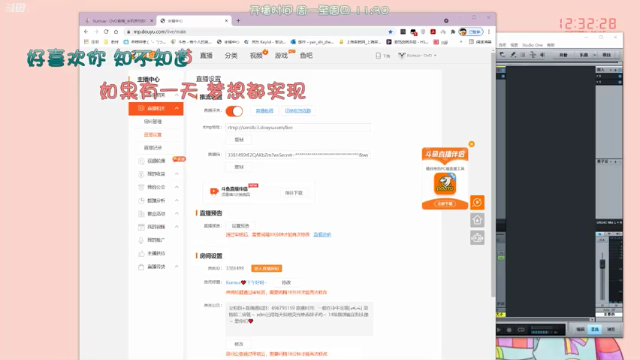
Task: Collapse the orange highlighted sidebar section
Action: pos(177,108)
